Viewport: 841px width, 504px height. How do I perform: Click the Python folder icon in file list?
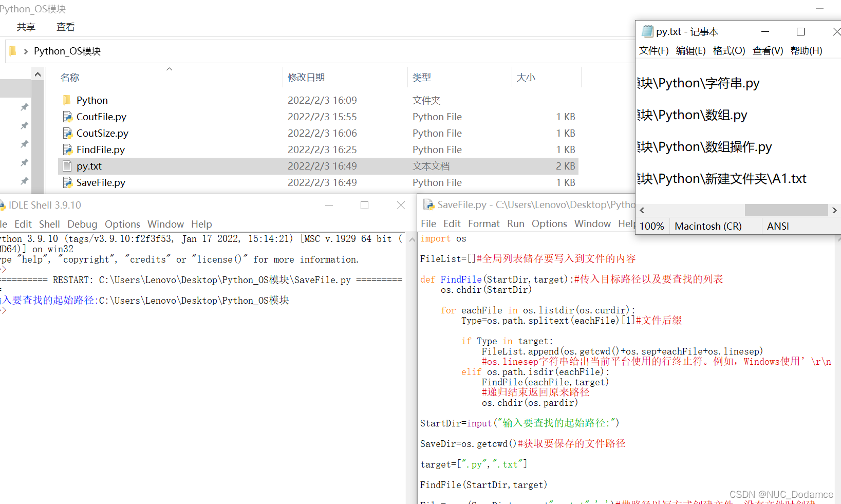click(x=67, y=100)
